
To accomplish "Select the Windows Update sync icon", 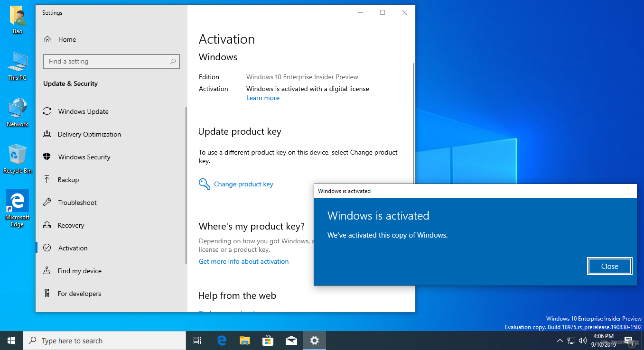I will (47, 111).
